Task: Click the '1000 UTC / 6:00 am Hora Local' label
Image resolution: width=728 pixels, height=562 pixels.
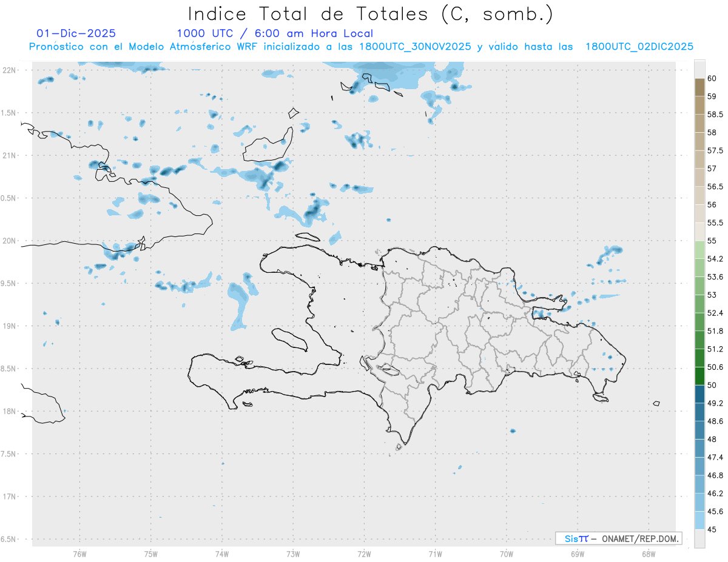Action: coord(275,33)
